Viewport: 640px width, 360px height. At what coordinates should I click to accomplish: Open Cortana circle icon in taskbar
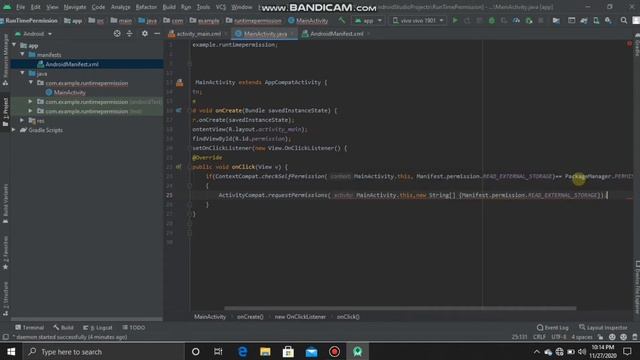(x=196, y=351)
